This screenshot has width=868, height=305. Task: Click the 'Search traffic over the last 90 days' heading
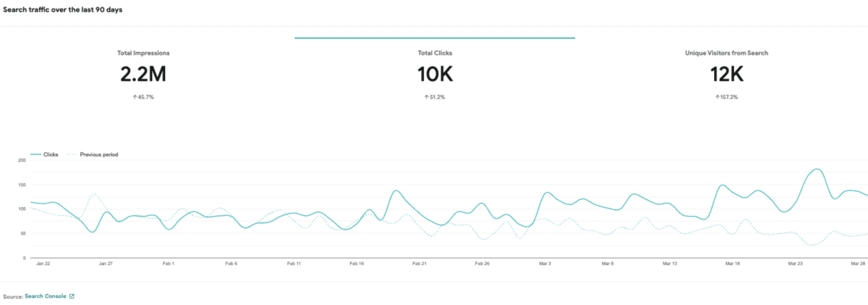(x=63, y=10)
